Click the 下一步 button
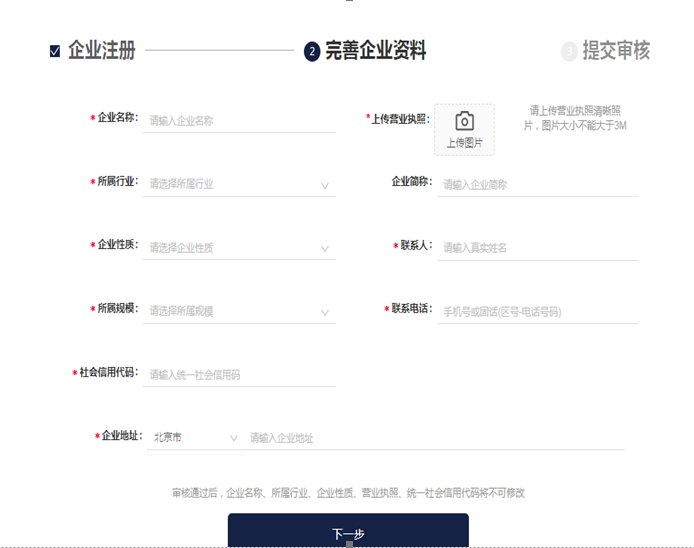 point(348,533)
